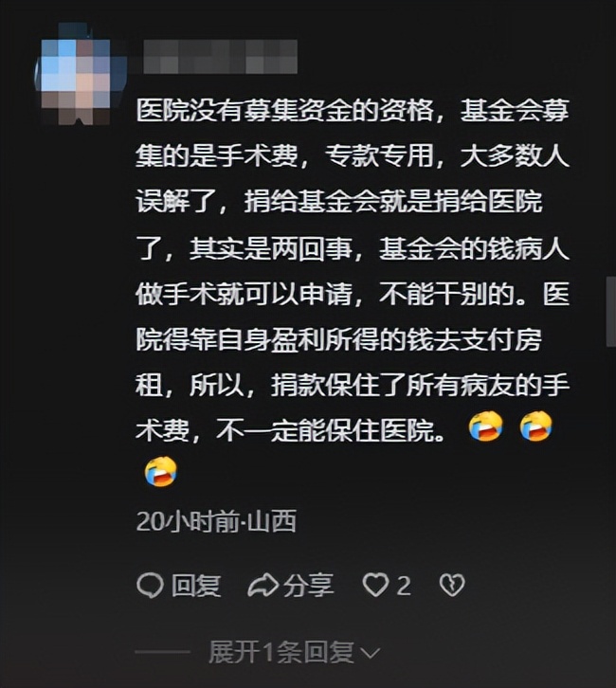The image size is (616, 688).
Task: Click the share arrow icon
Action: pos(263,586)
